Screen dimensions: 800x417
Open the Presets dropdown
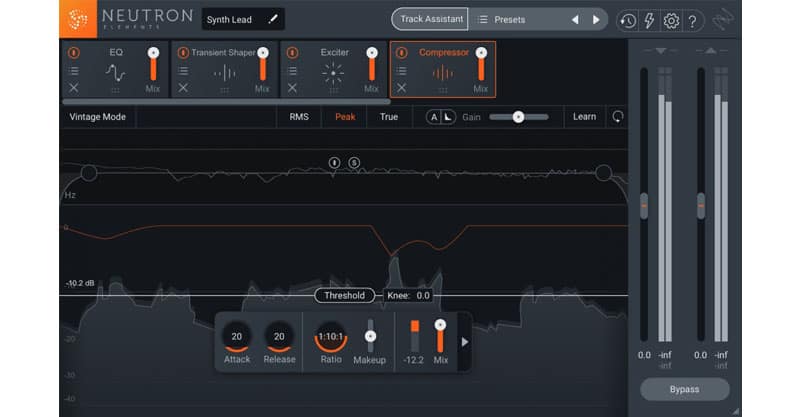point(509,19)
